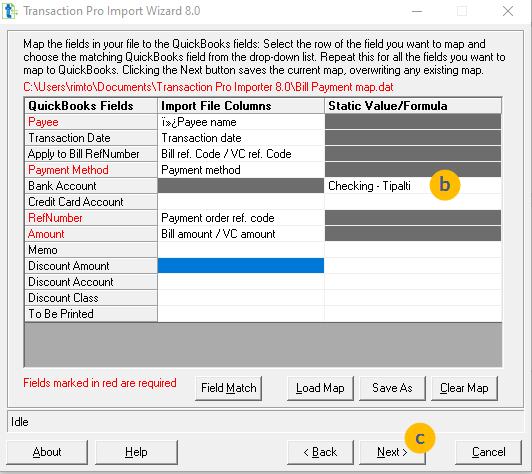532x474 pixels.
Task: Select the Credit Card Account field row
Action: click(91, 202)
